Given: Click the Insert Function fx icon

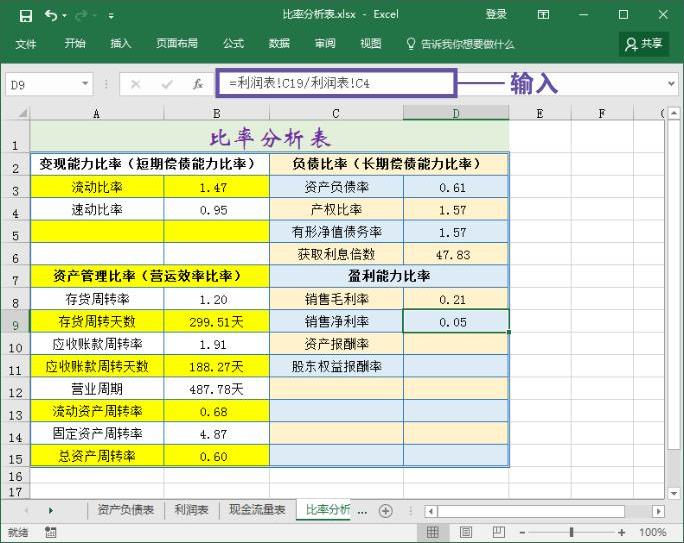Looking at the screenshot, I should click(x=198, y=84).
